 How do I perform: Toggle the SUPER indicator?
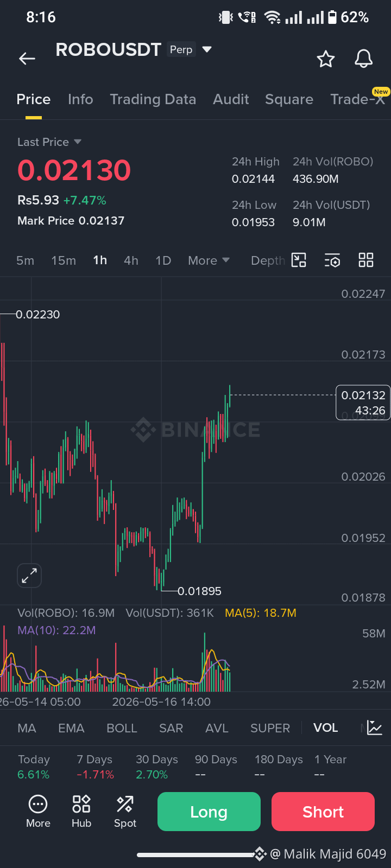(x=270, y=728)
